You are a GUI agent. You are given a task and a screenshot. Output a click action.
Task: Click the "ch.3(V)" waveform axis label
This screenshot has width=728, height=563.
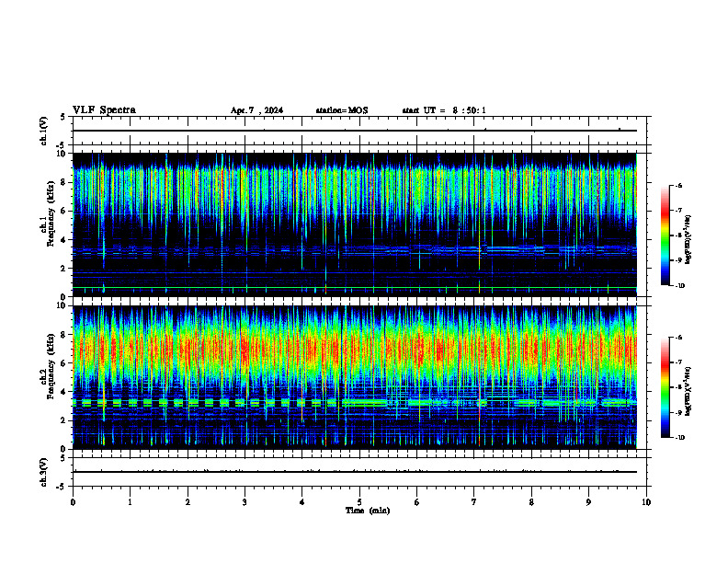point(44,472)
